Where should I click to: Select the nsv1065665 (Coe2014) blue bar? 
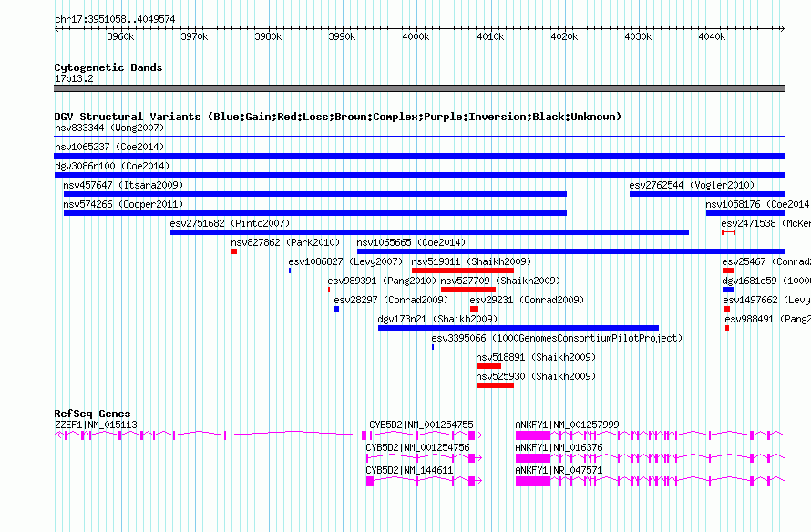[x=571, y=251]
